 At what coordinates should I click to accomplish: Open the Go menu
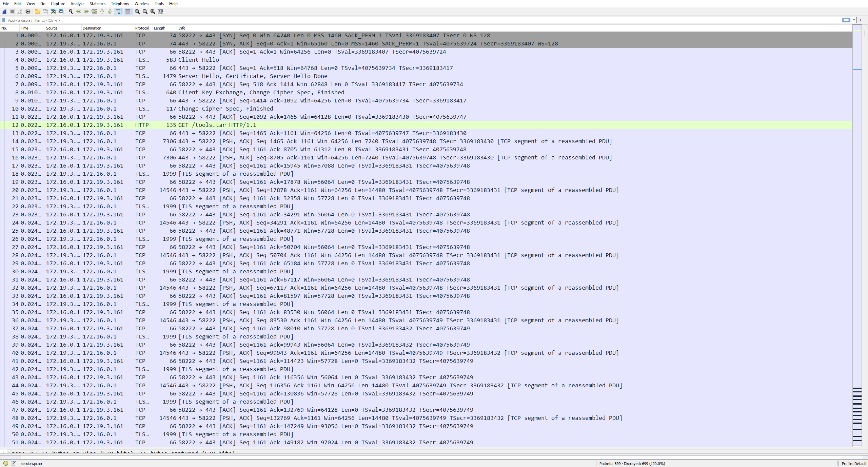click(43, 4)
